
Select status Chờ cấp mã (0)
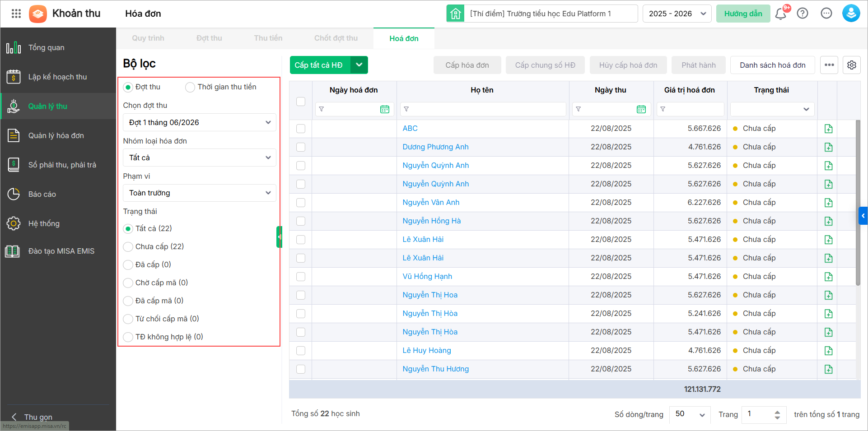tap(128, 283)
